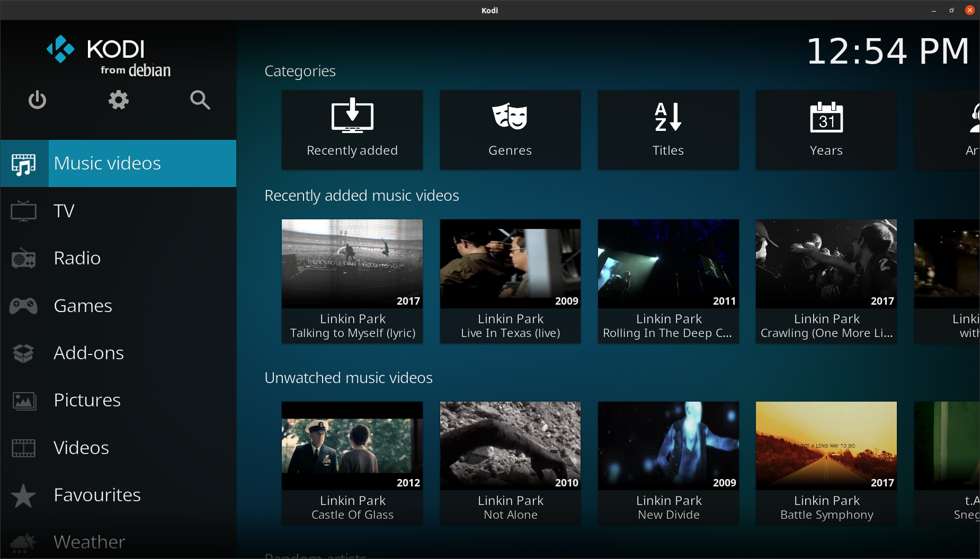Image resolution: width=980 pixels, height=559 pixels.
Task: Open the Settings gear icon
Action: [119, 100]
